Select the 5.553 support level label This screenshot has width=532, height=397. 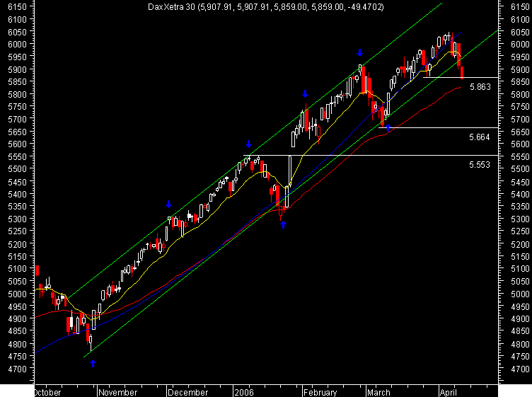(x=480, y=165)
